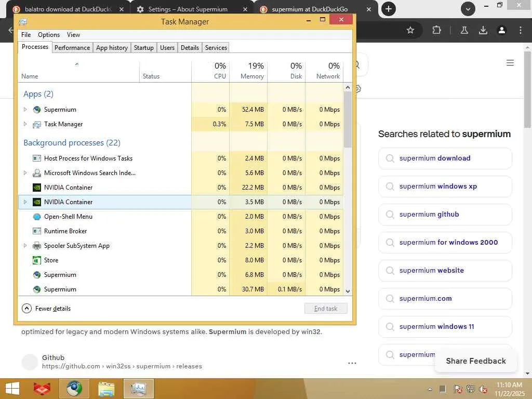Image resolution: width=532 pixels, height=399 pixels.
Task: Switch to balatro download browser tab
Action: coord(68,9)
